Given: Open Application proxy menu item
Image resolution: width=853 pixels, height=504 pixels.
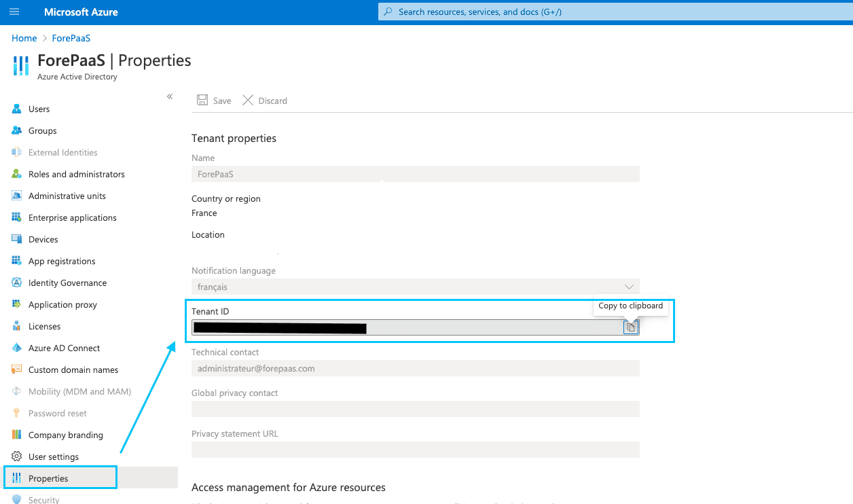Looking at the screenshot, I should point(62,304).
